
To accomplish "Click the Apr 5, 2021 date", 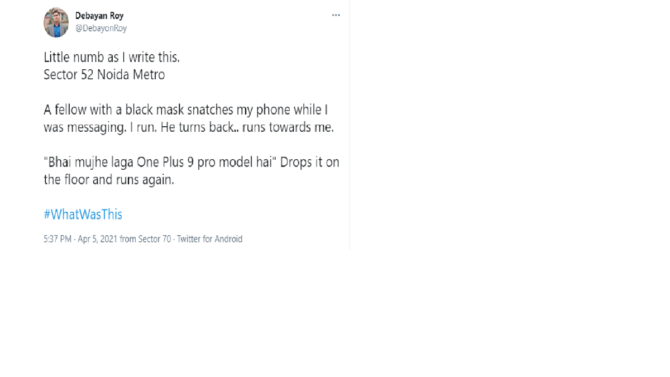I will [97, 239].
